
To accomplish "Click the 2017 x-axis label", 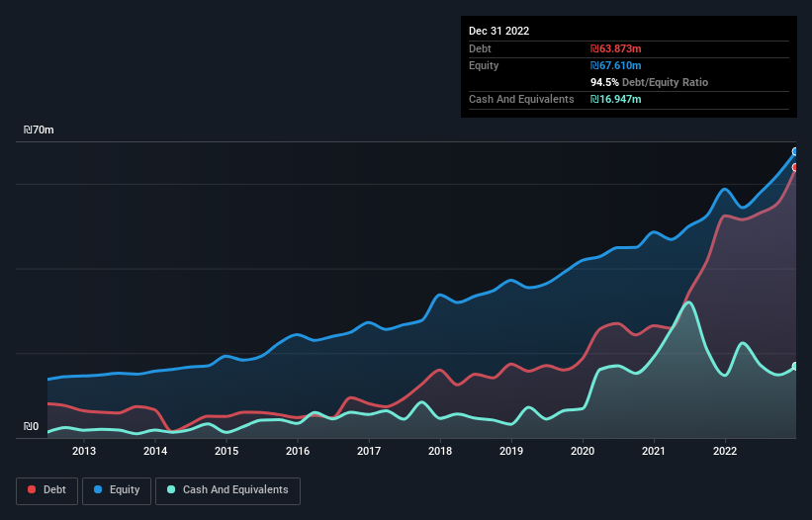I will coord(369,451).
